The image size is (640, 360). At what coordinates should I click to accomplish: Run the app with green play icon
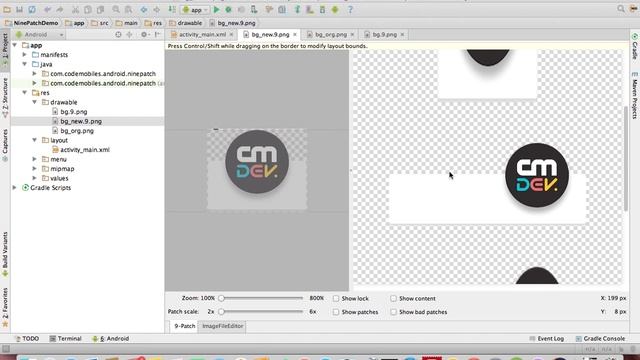[x=217, y=9]
